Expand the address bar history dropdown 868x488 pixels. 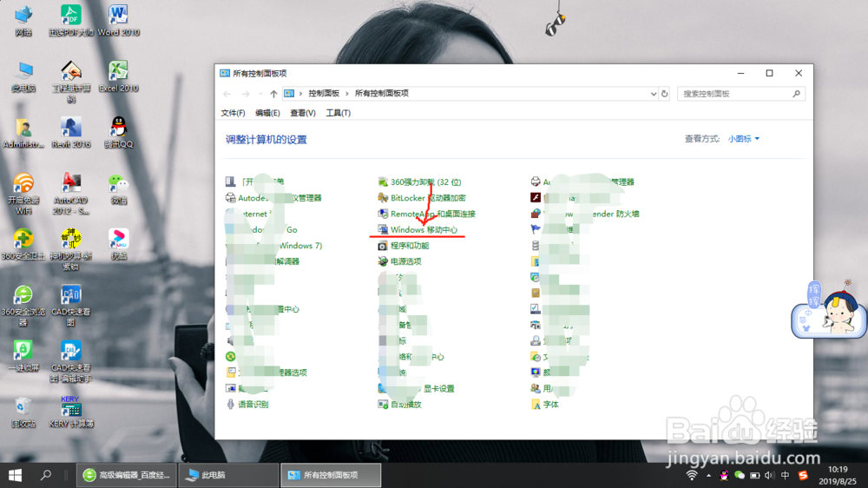(654, 94)
